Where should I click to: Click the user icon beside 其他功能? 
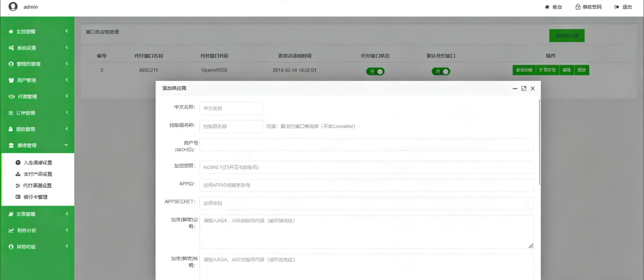[x=11, y=247]
